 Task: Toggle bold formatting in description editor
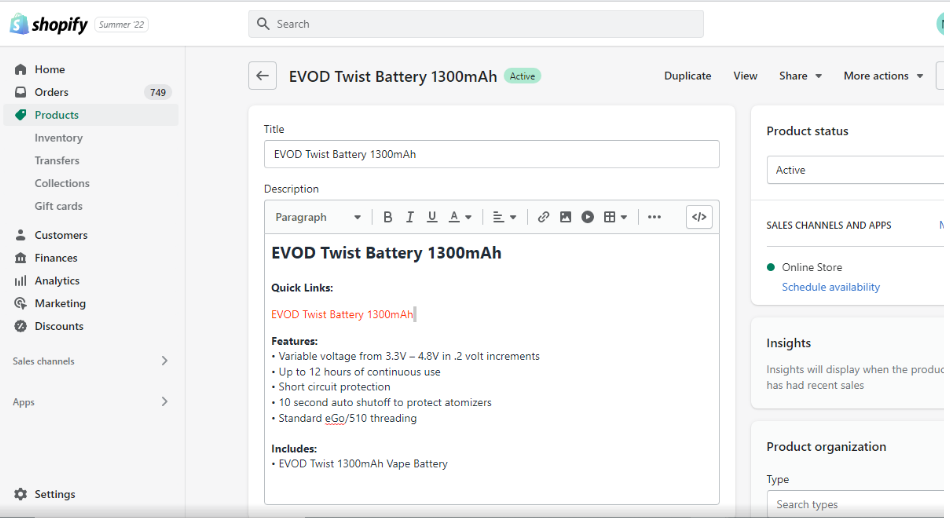tap(388, 217)
